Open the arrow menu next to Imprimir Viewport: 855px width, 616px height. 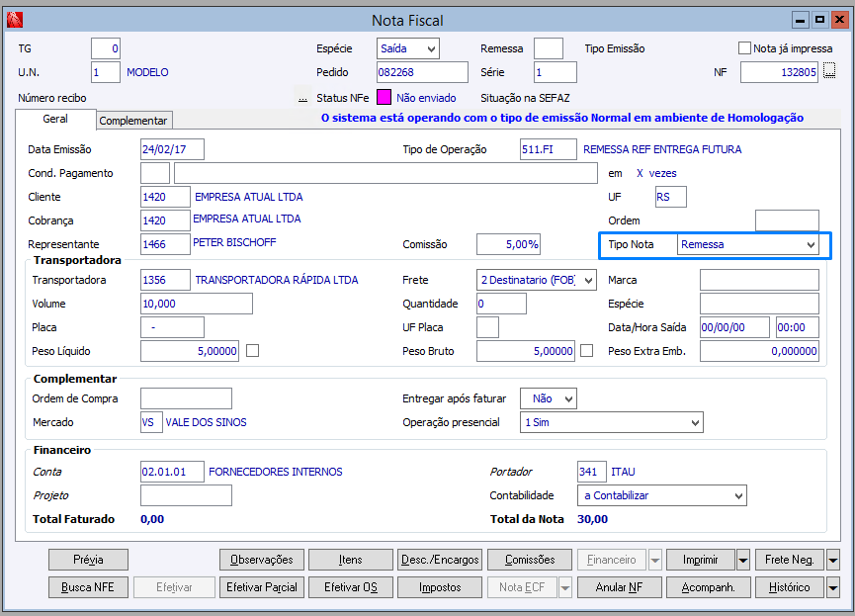743,560
